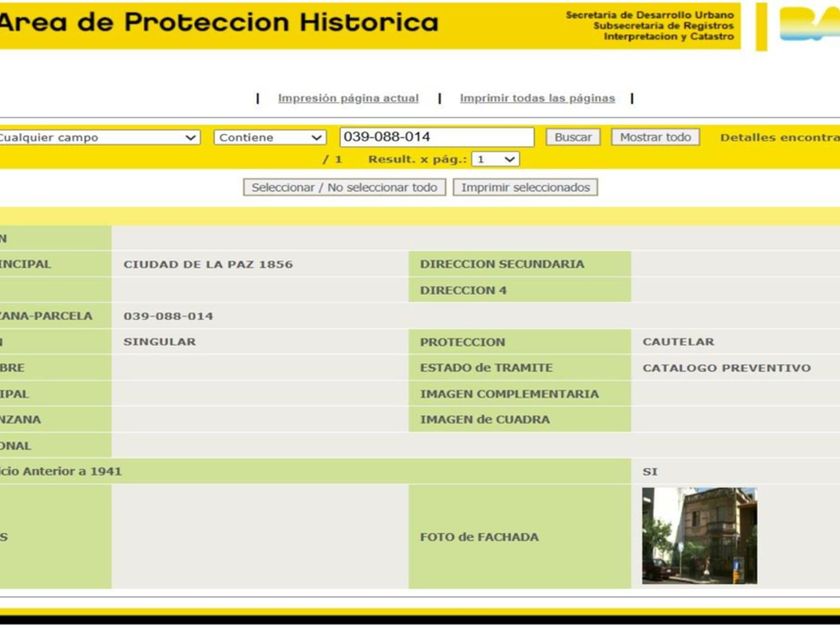Click the 'PROTECCION' label cell
This screenshot has height=630, width=840.
[520, 342]
